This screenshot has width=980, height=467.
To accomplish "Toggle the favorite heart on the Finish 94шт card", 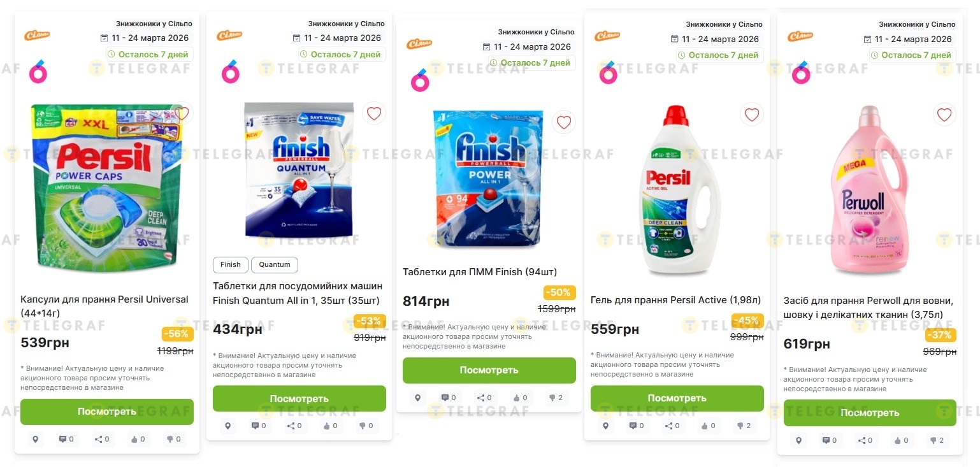I will click(564, 122).
